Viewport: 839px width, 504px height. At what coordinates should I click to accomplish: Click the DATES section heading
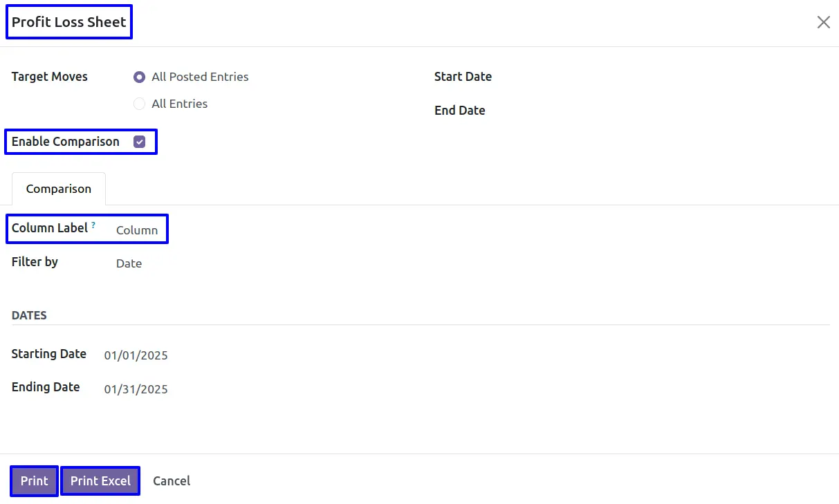(x=29, y=315)
